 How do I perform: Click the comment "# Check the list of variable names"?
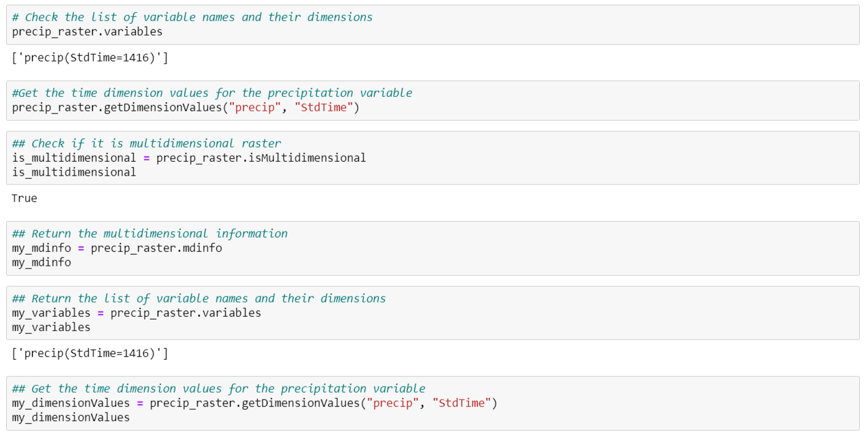(x=192, y=17)
